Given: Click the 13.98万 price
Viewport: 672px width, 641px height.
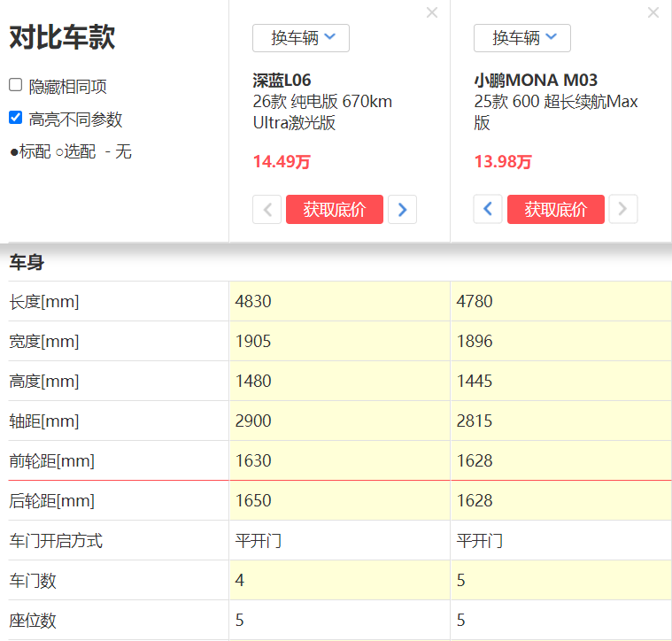Looking at the screenshot, I should click(x=503, y=162).
